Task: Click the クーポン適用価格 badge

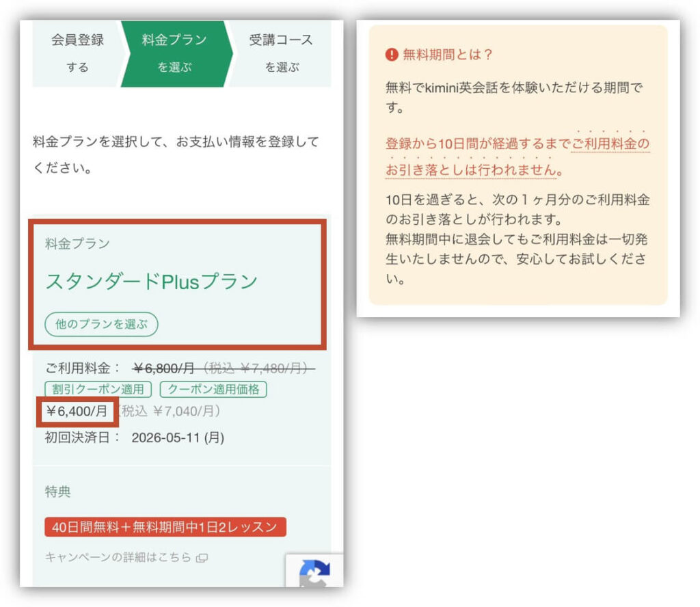Action: [213, 390]
